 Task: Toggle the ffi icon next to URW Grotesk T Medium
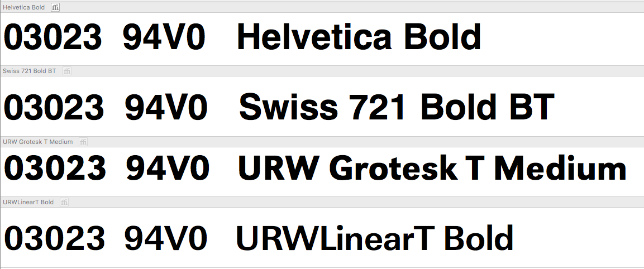[83, 142]
